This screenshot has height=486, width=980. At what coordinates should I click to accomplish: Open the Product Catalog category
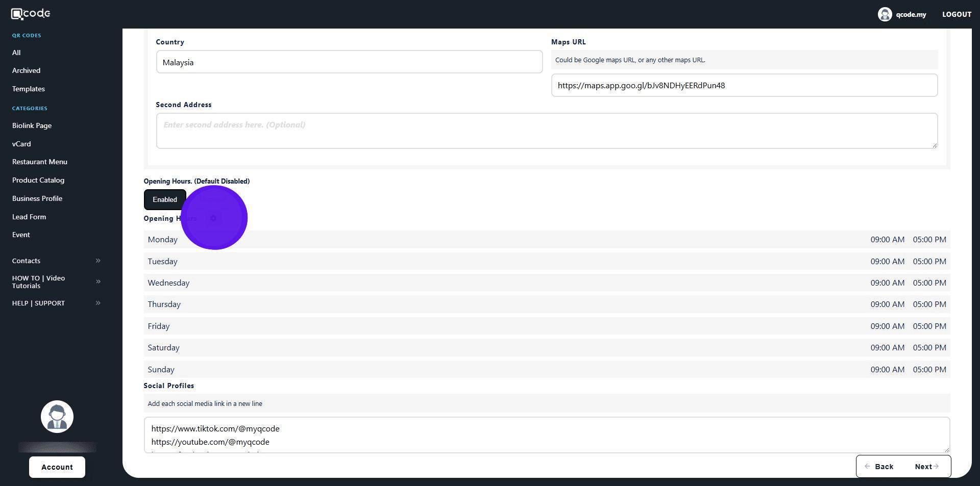pos(38,180)
